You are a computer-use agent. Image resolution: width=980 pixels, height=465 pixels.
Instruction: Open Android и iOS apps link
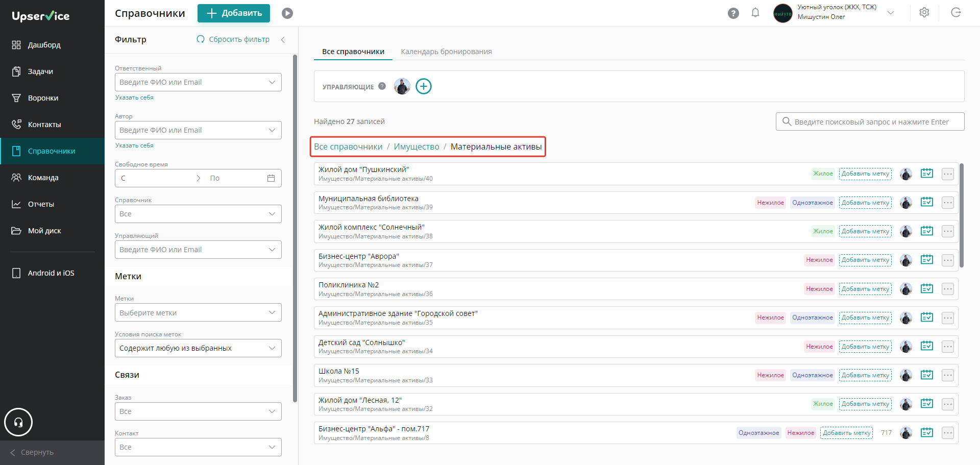click(x=52, y=273)
